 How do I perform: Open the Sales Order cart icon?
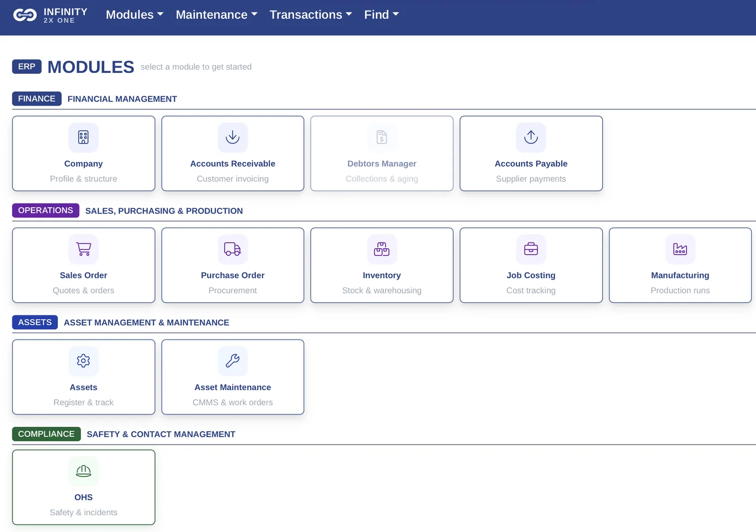click(x=83, y=249)
